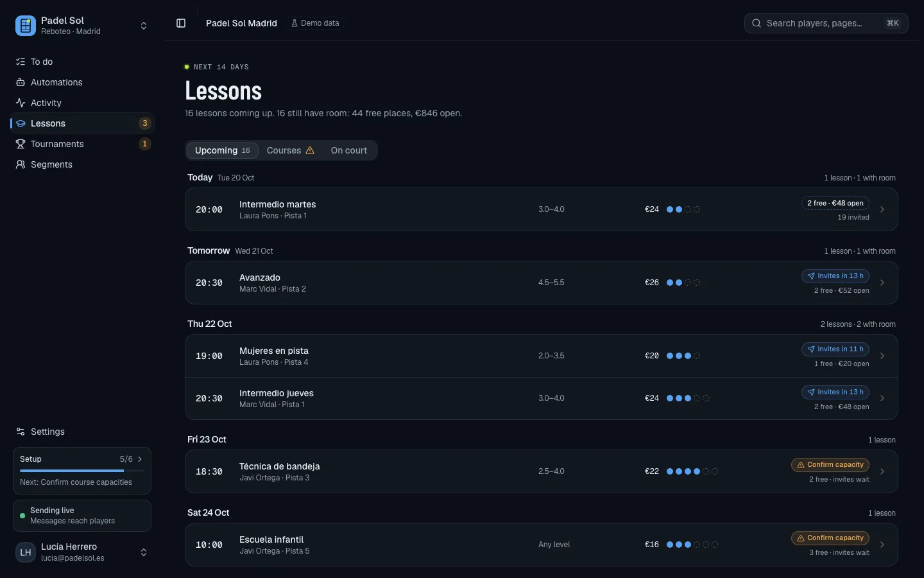
Task: Open Intermedio jueves row chevron
Action: coord(882,398)
